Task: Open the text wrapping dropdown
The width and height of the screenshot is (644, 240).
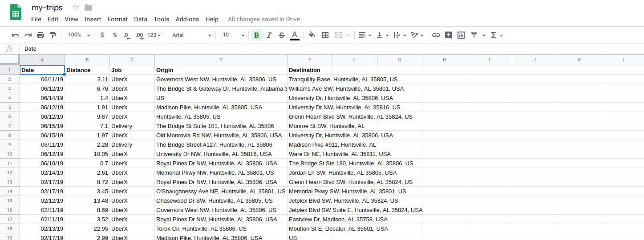Action: pos(400,35)
